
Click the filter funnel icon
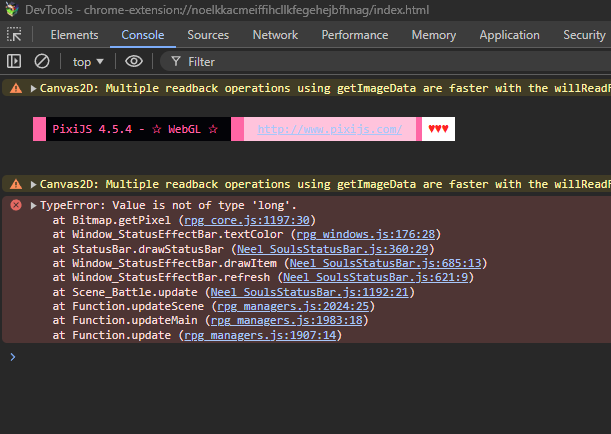point(176,61)
